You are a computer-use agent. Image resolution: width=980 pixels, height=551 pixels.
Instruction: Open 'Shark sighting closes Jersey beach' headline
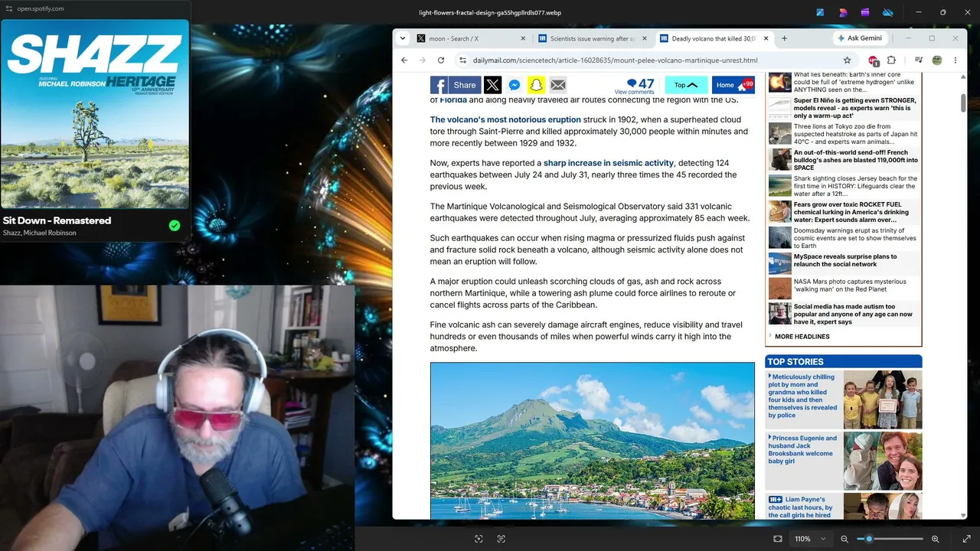[855, 186]
